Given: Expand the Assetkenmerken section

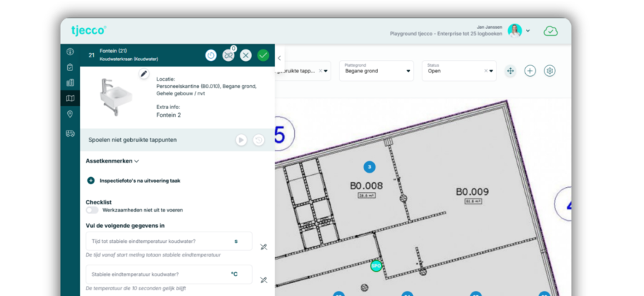Looking at the screenshot, I should click(x=112, y=161).
